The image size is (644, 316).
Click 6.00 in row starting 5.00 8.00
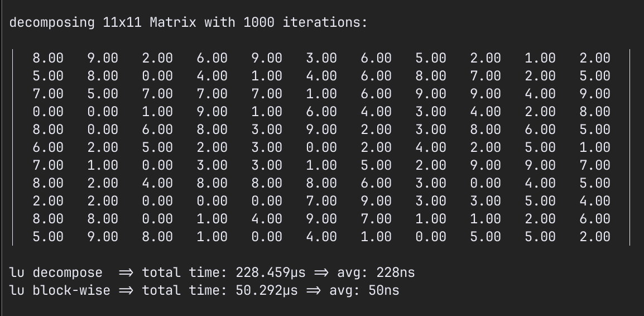coord(376,76)
